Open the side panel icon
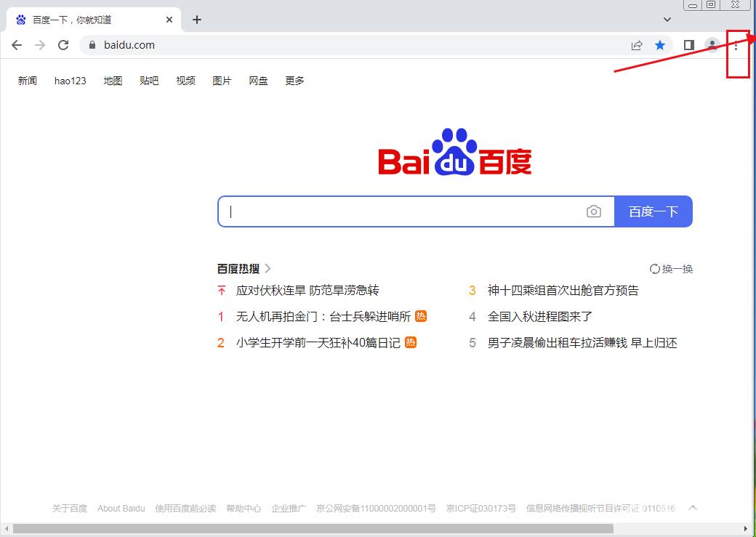Viewport: 756px width, 537px height. [x=688, y=44]
